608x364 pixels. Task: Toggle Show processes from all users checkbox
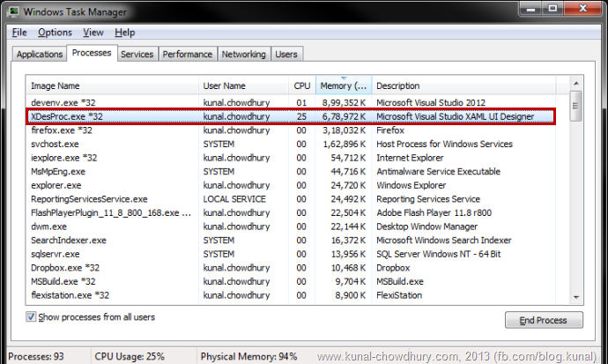[x=31, y=316]
